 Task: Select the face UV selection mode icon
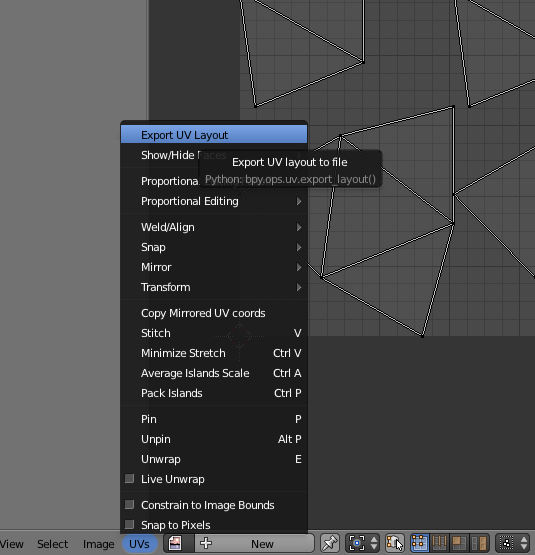pos(459,543)
